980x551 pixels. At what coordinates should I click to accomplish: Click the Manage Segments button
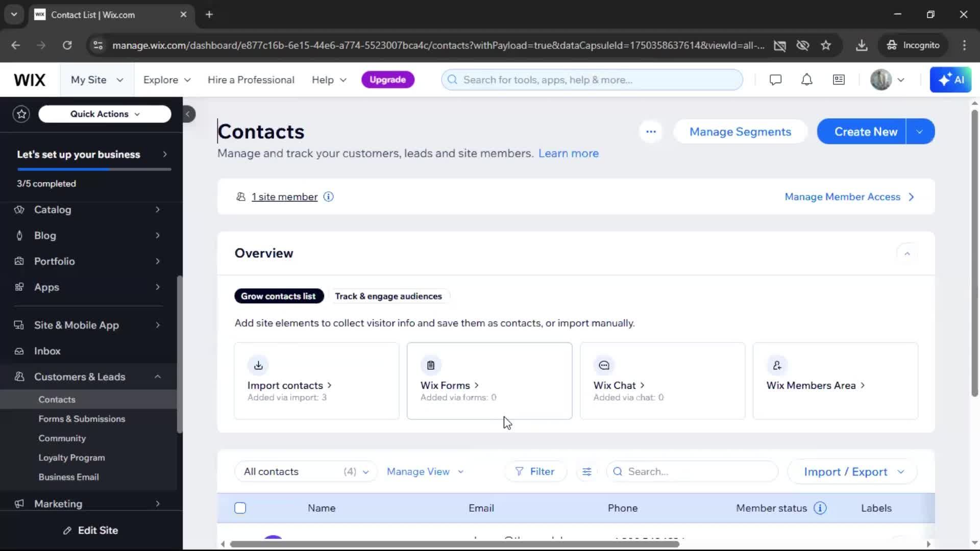click(740, 132)
